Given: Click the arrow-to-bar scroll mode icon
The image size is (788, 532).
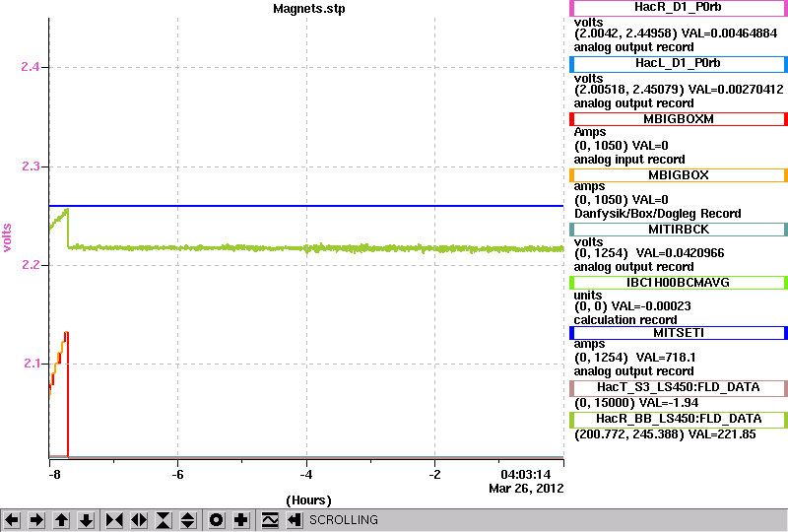Looking at the screenshot, I should click(295, 520).
